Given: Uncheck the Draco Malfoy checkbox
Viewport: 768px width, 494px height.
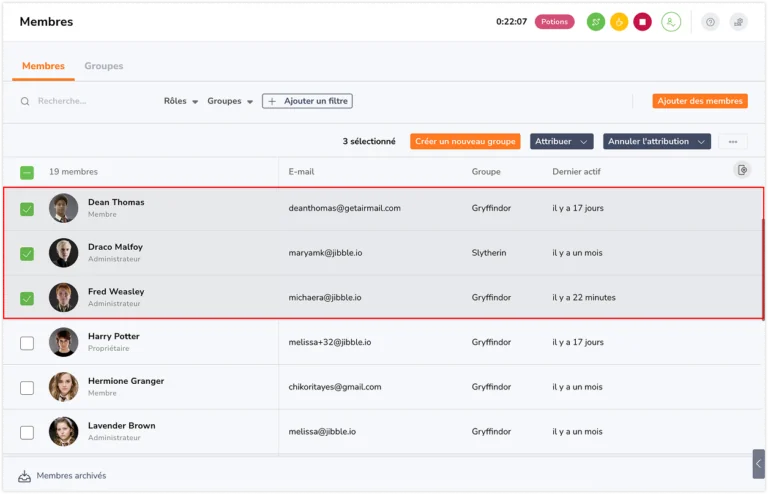Looking at the screenshot, I should tap(27, 254).
